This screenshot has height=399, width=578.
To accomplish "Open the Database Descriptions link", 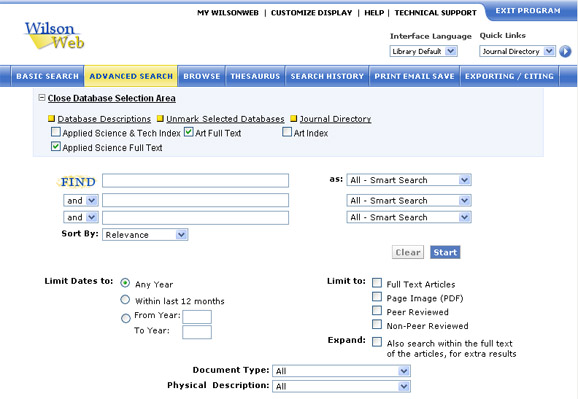I will point(104,119).
